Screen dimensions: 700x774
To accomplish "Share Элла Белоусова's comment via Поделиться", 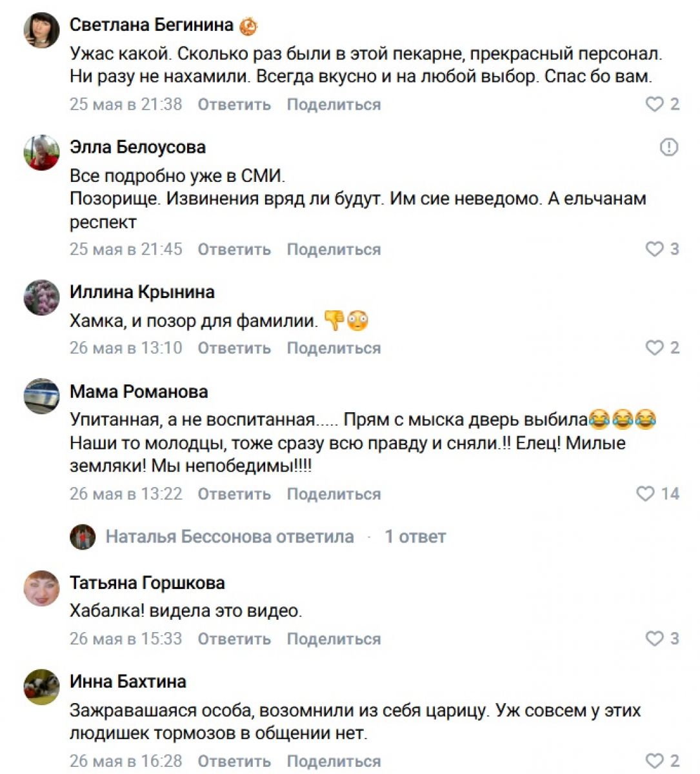I will (334, 250).
